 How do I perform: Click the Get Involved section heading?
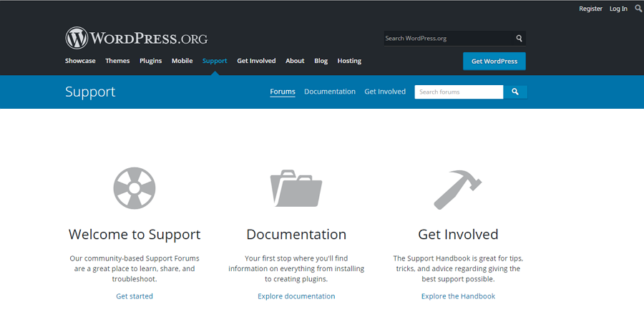(458, 235)
